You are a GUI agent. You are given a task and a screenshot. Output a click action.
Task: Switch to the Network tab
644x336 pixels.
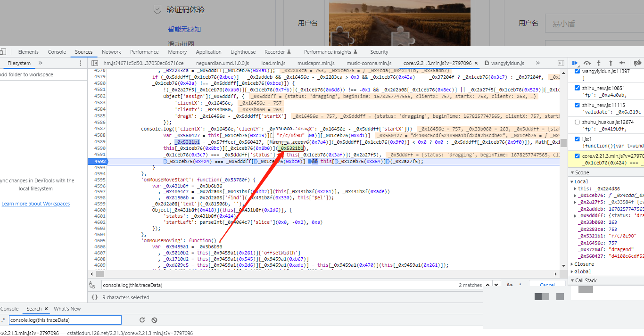(x=111, y=52)
